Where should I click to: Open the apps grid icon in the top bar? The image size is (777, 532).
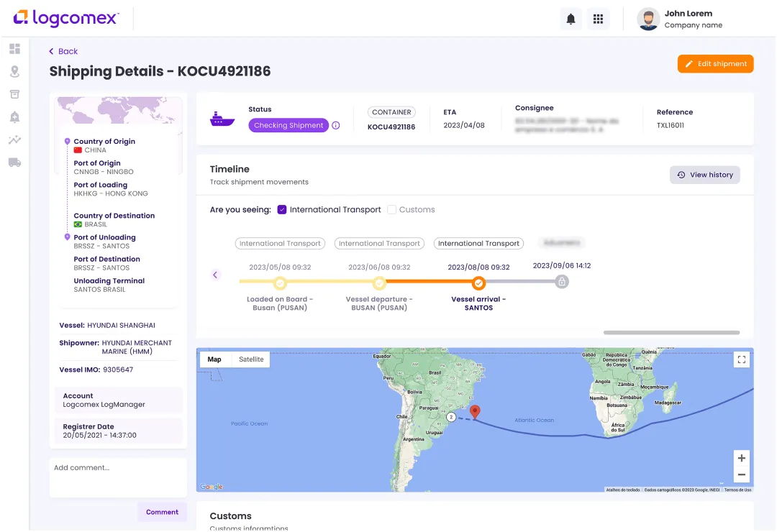point(598,18)
